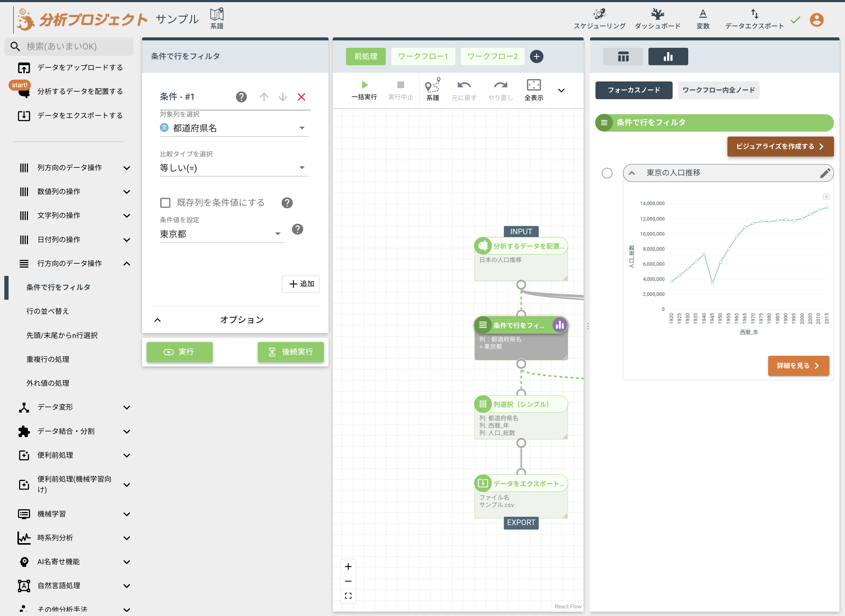Switch to chart view icon
845x616 pixels.
[668, 57]
